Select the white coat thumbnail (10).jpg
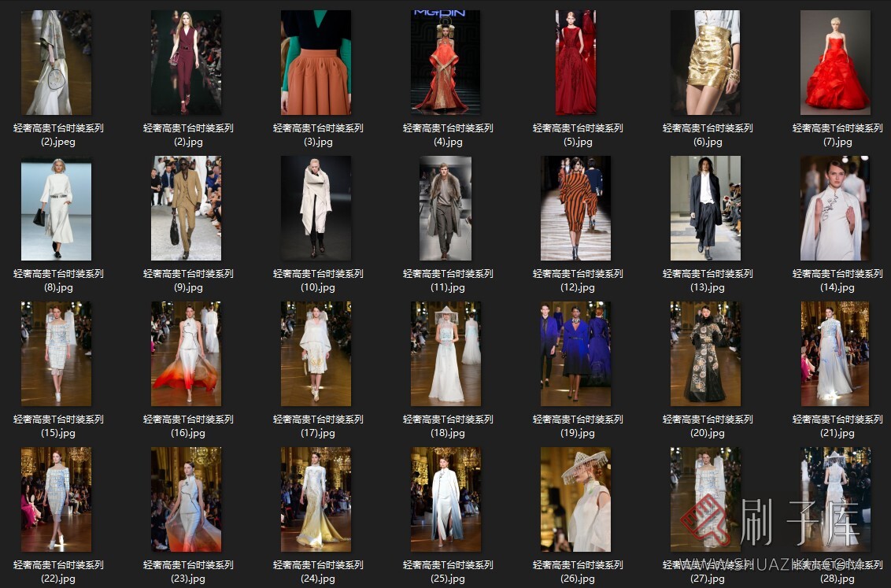 (316, 209)
